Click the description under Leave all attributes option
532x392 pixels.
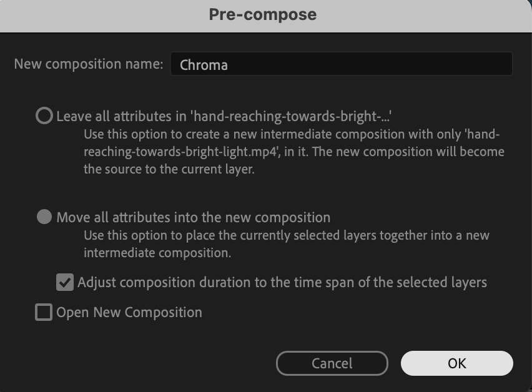click(x=293, y=152)
